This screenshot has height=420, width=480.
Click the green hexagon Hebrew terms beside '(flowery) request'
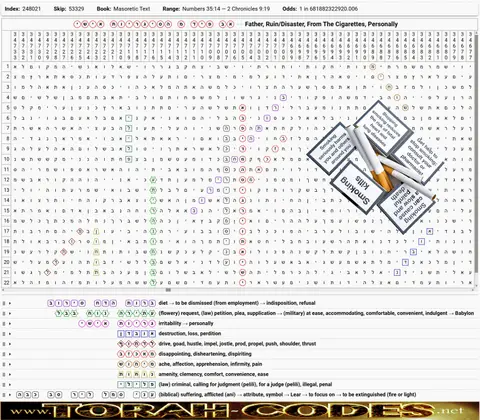(x=105, y=313)
